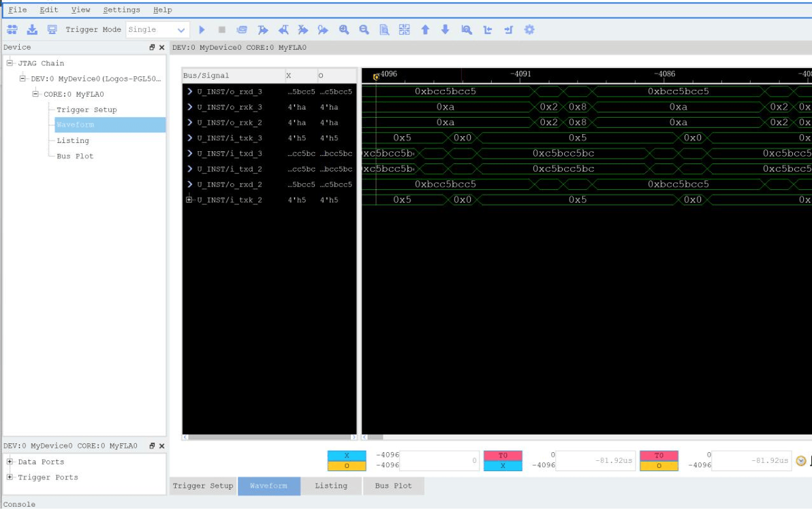The image size is (812, 510).
Task: Collapse the JTAG Chain tree node
Action: coord(10,63)
